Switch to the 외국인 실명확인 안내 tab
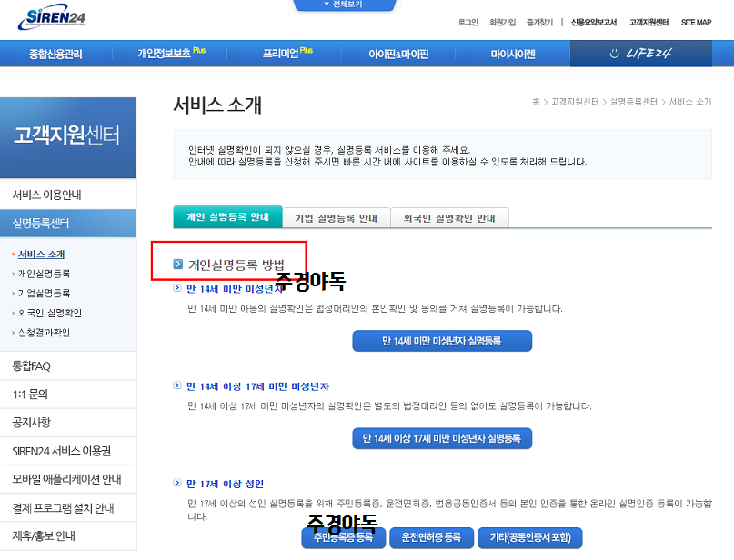The height and width of the screenshot is (560, 734). pyautogui.click(x=449, y=216)
